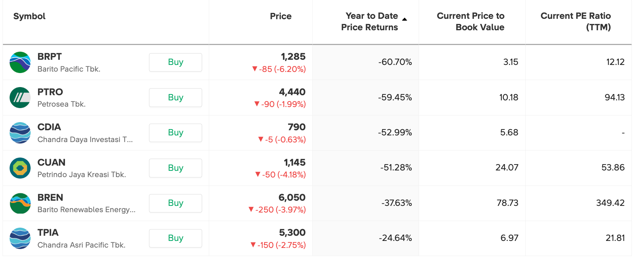Image resolution: width=644 pixels, height=259 pixels.
Task: Click the TPIA Chandra Asri logo icon
Action: click(x=20, y=238)
